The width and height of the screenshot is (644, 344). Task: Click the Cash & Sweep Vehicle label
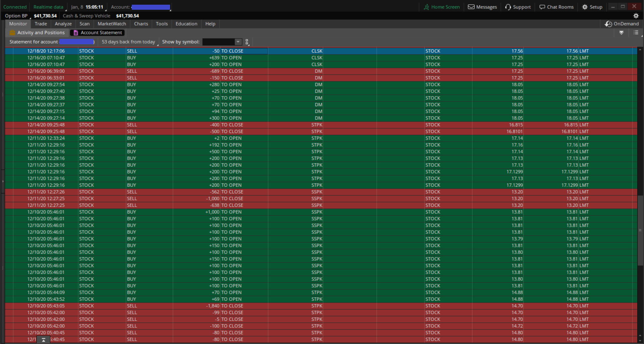click(x=87, y=16)
